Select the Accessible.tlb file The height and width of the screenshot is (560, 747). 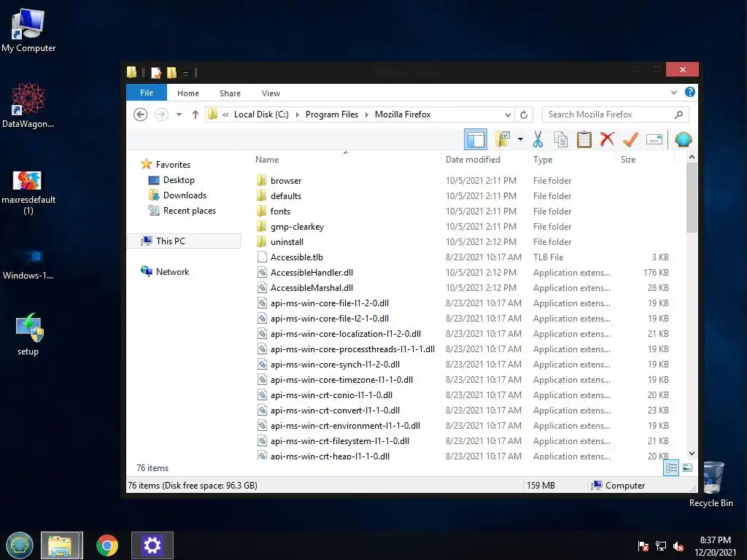coord(296,257)
